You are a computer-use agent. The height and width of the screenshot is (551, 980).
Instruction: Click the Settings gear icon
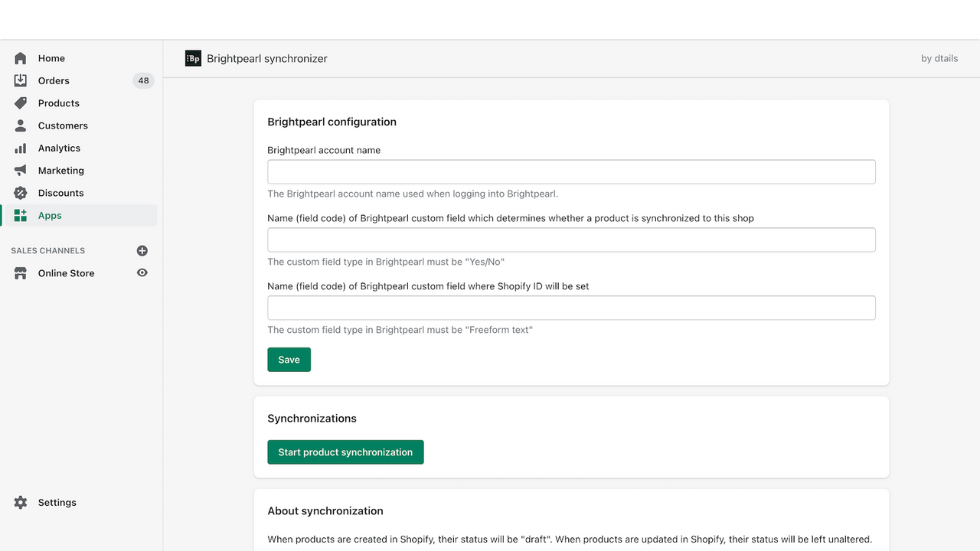click(x=21, y=503)
